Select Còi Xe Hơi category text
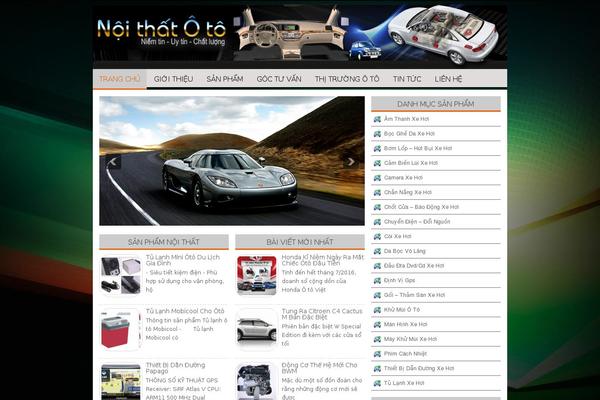600x400 pixels. 398,236
